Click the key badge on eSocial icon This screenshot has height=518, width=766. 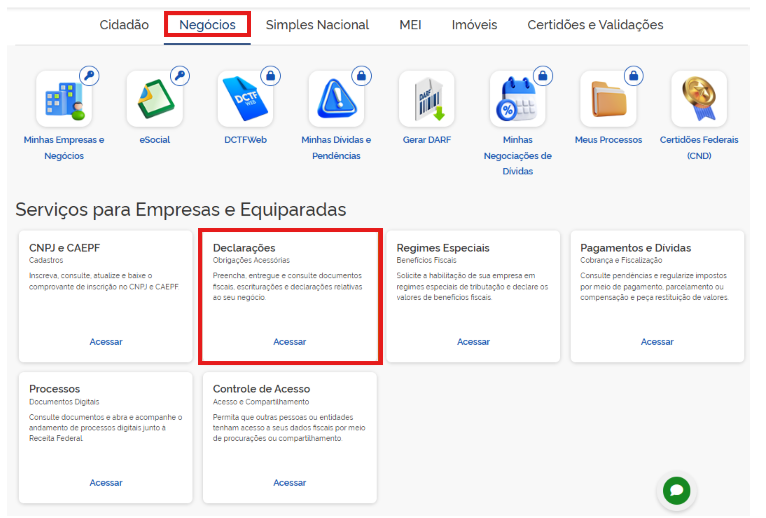pos(180,76)
